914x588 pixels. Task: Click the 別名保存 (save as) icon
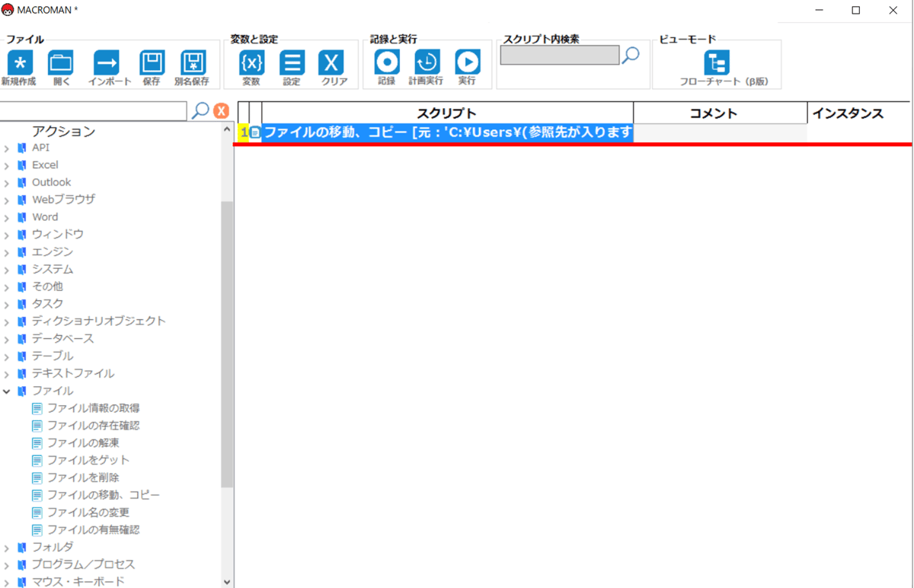[193, 62]
